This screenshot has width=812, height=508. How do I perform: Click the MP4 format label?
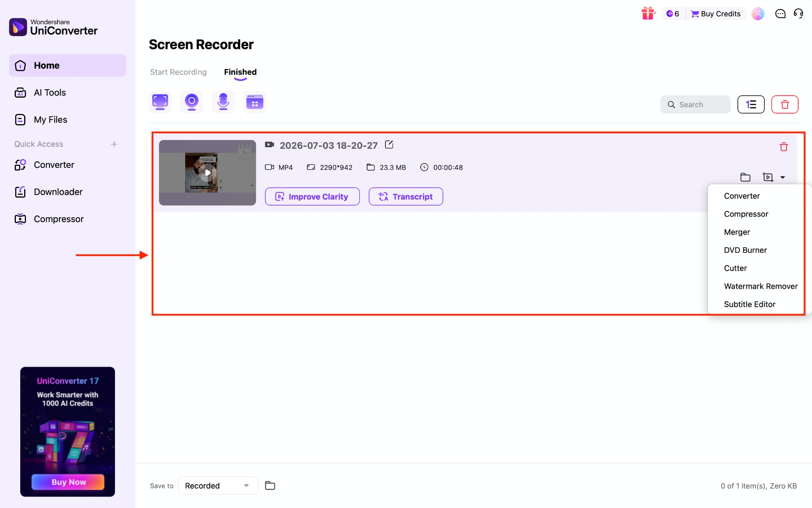(x=285, y=167)
